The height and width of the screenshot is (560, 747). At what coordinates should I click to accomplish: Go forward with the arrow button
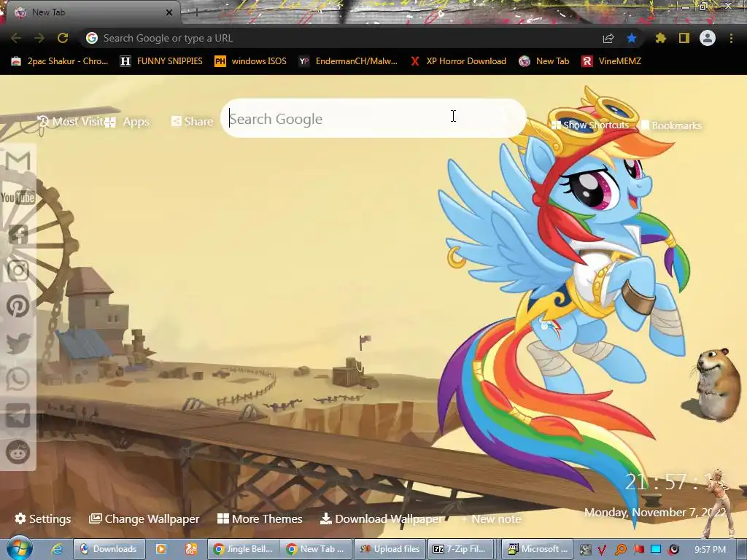point(39,38)
